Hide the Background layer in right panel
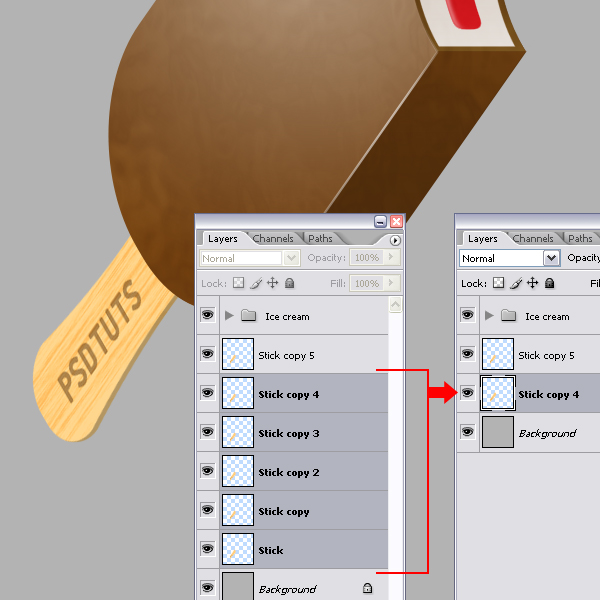The width and height of the screenshot is (600, 600). click(x=467, y=432)
